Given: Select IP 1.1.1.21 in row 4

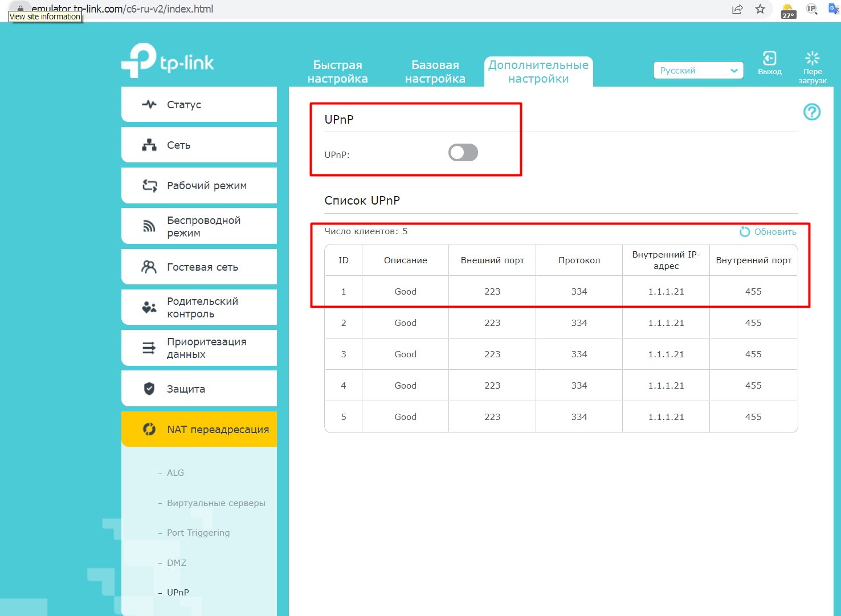Looking at the screenshot, I should (666, 386).
